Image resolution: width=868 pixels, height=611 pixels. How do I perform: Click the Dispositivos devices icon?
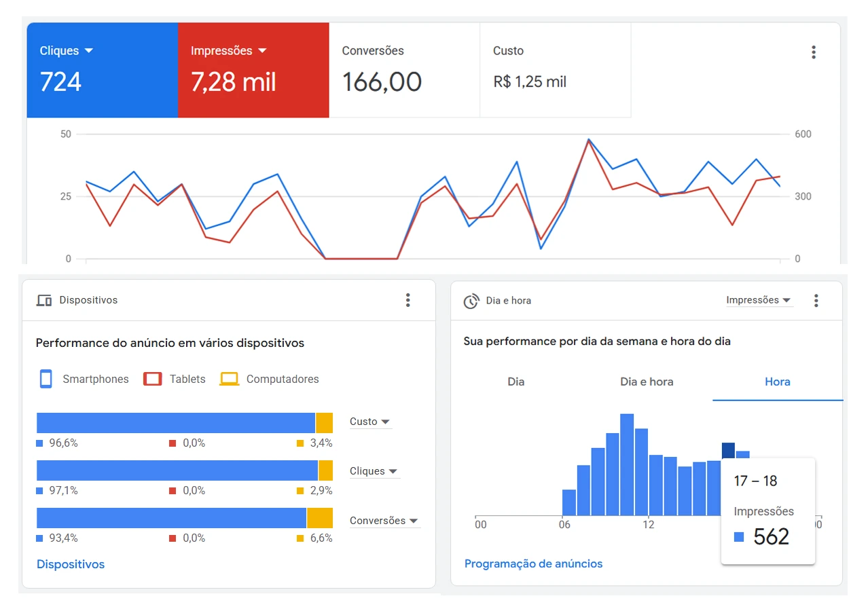coord(44,300)
